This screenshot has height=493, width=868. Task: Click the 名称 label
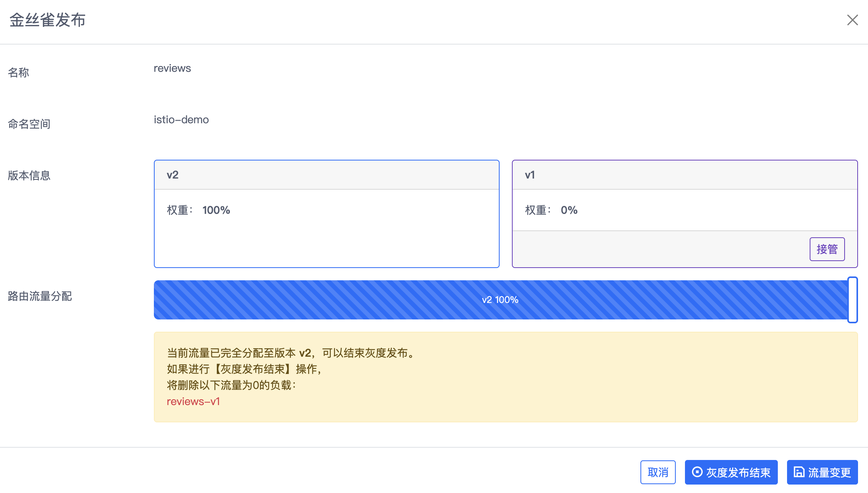(18, 73)
